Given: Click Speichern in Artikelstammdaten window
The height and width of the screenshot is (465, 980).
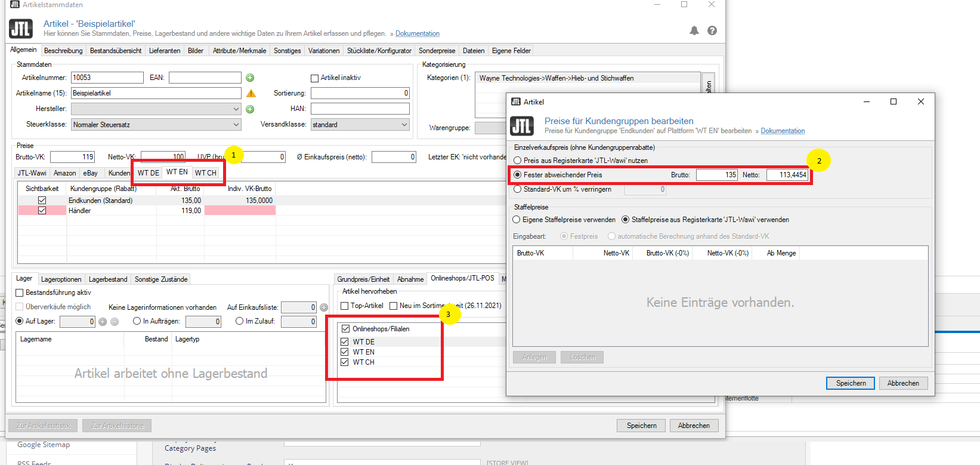Looking at the screenshot, I should (641, 426).
